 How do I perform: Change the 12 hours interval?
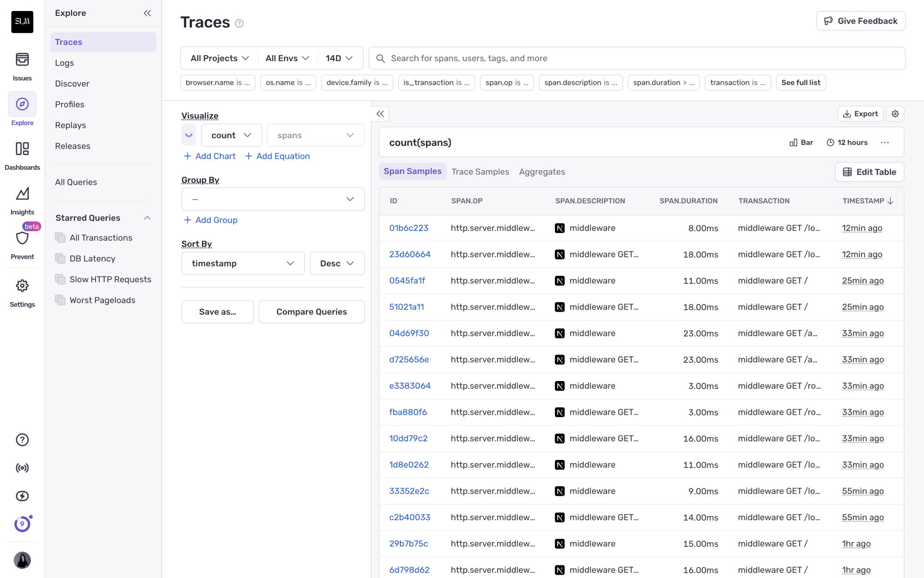coord(847,143)
